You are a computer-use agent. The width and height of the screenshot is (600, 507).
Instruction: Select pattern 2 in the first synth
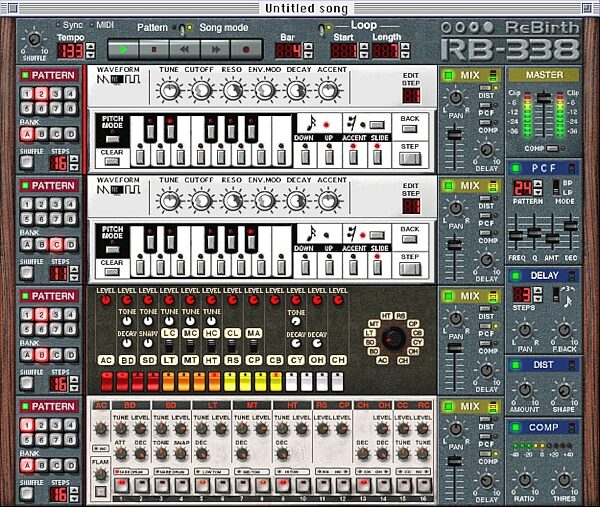click(41, 93)
